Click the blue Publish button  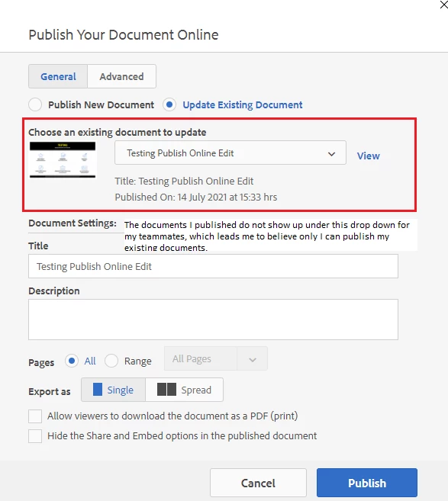(367, 483)
